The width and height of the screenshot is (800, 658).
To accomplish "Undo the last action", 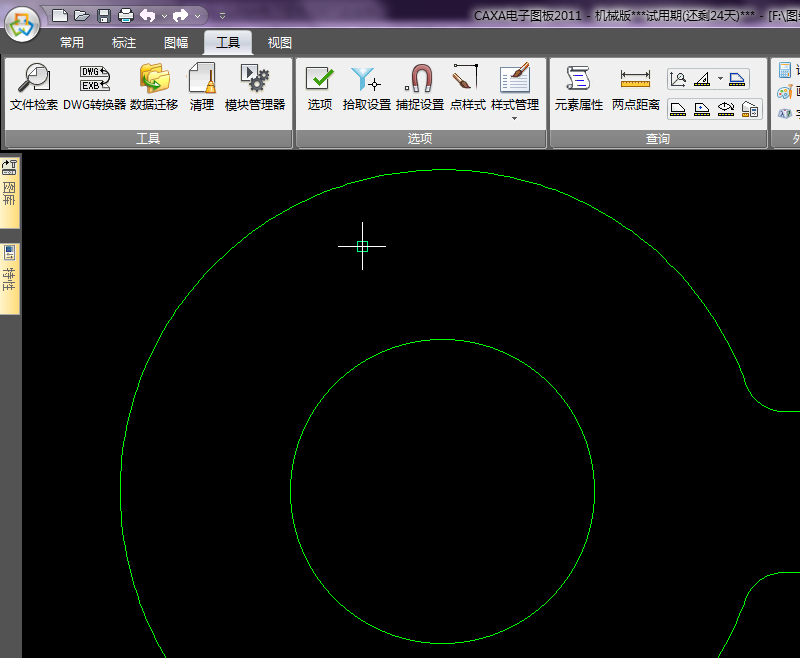I will tap(148, 16).
